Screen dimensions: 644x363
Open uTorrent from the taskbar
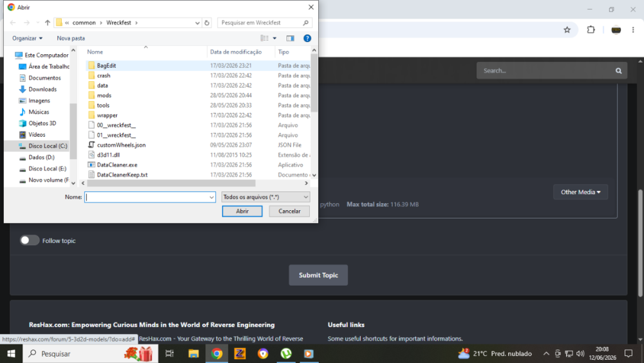(x=286, y=353)
